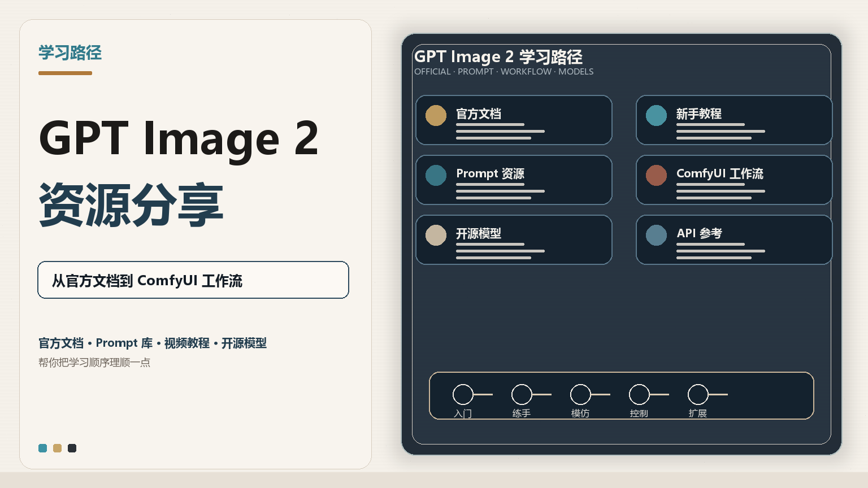
Task: Select the 扩展 step circle
Action: [x=698, y=394]
